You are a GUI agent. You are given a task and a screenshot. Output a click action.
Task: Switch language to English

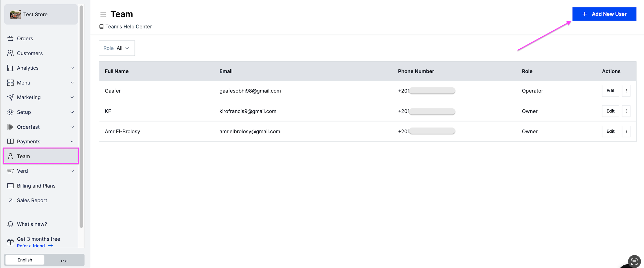25,260
